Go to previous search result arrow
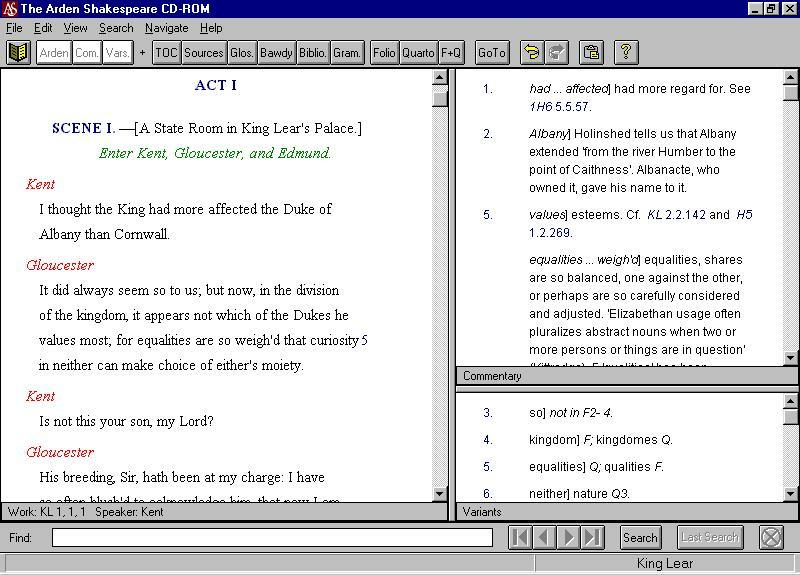Image resolution: width=800 pixels, height=575 pixels. coord(544,537)
